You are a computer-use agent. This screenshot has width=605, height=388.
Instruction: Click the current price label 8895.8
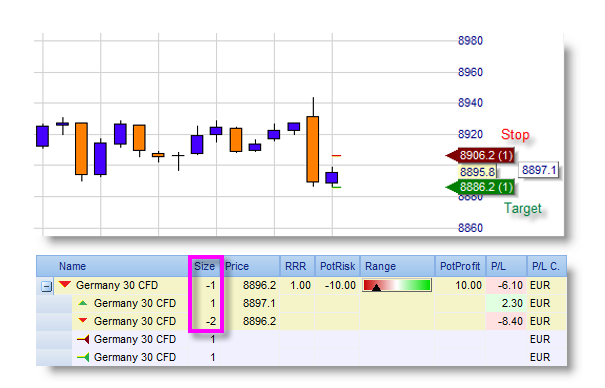coord(477,172)
